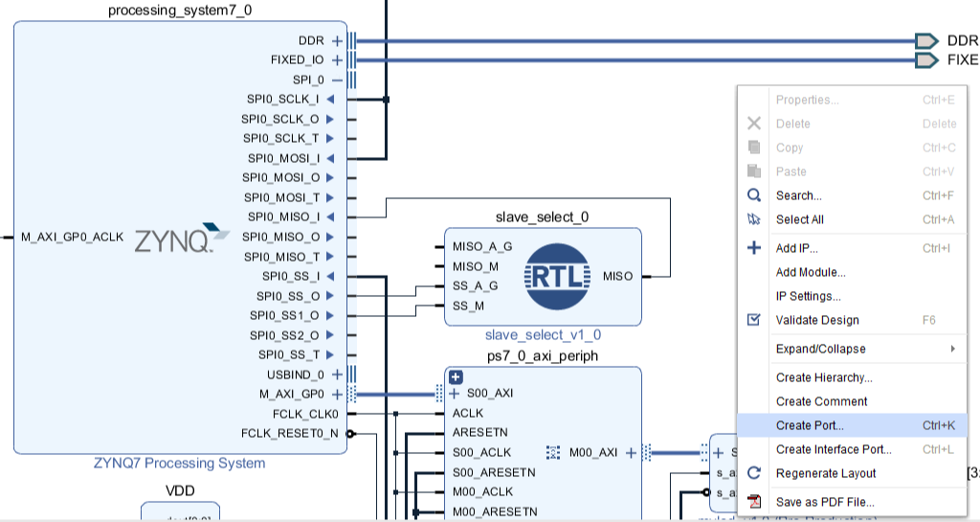Expand the FIXED_IO interface plus sign

point(338,60)
